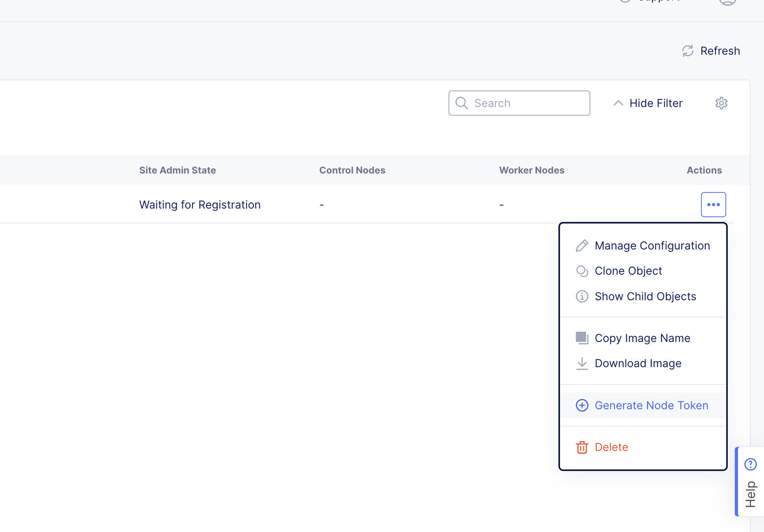The image size is (764, 532).
Task: Click the Refresh circular-arrows icon
Action: [688, 51]
